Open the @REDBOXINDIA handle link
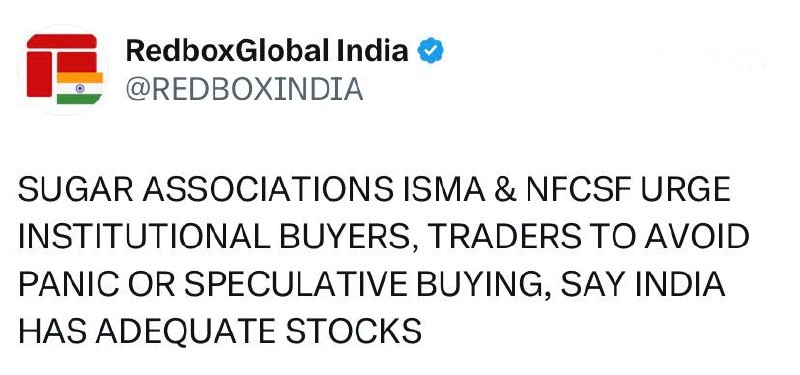The height and width of the screenshot is (375, 800). (244, 89)
